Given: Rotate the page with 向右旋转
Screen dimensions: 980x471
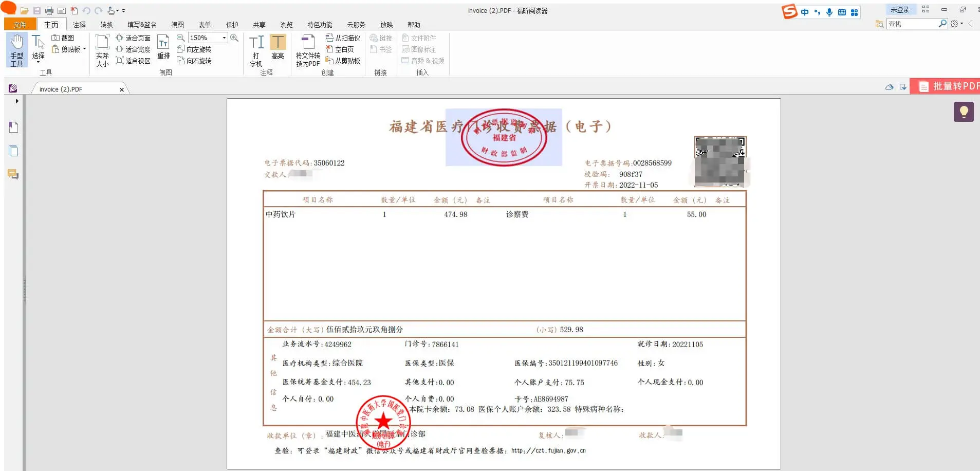Looking at the screenshot, I should tap(194, 61).
